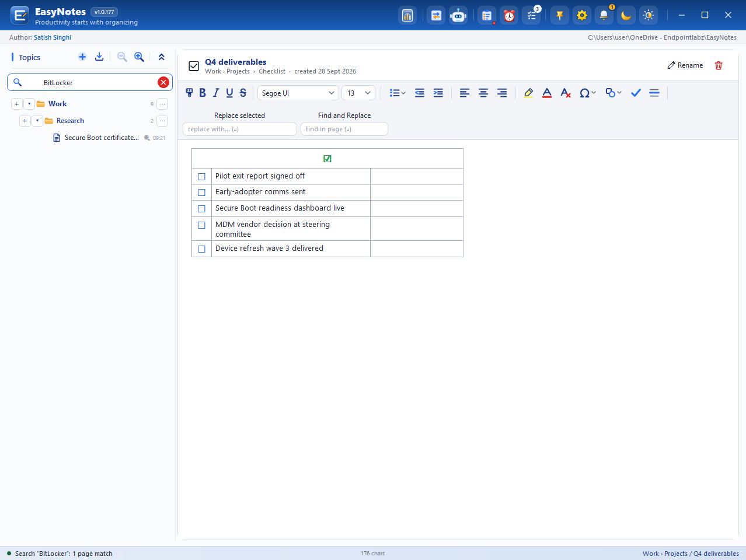Image resolution: width=746 pixels, height=560 pixels.
Task: Check Device refresh wave 3 delivered
Action: 202,249
